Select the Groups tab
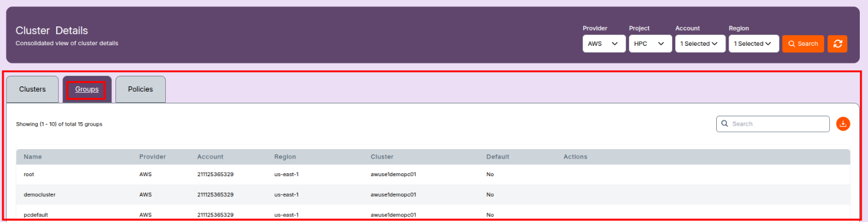Viewport: 868px width, 222px height. [x=87, y=89]
